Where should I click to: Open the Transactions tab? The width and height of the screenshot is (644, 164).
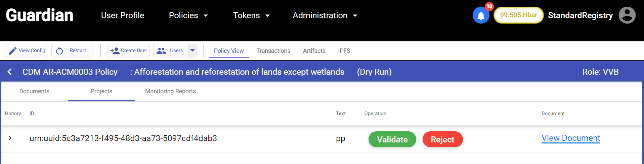[273, 51]
